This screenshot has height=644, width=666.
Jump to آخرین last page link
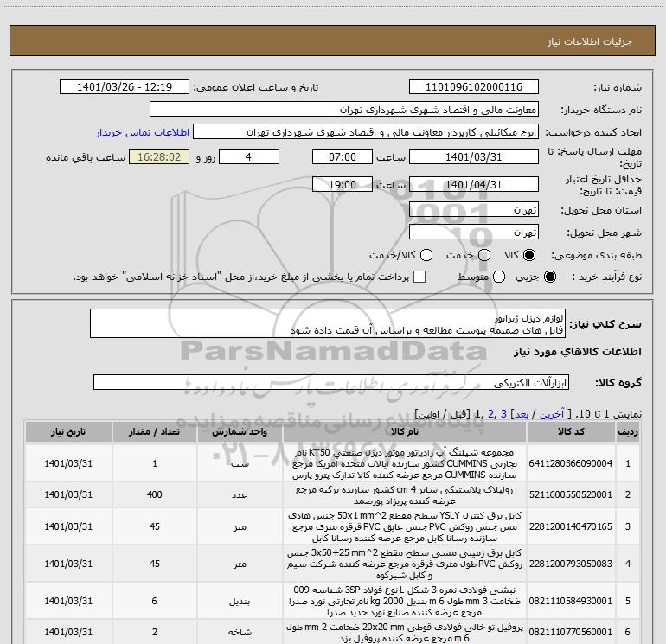tap(551, 414)
